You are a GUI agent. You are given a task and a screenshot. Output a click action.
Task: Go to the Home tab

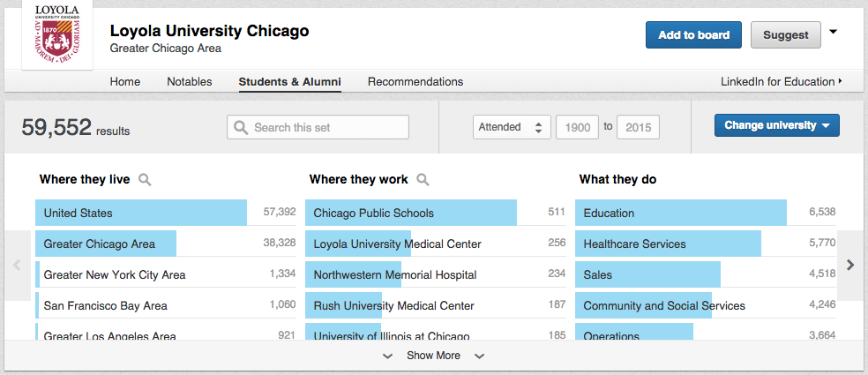click(125, 82)
